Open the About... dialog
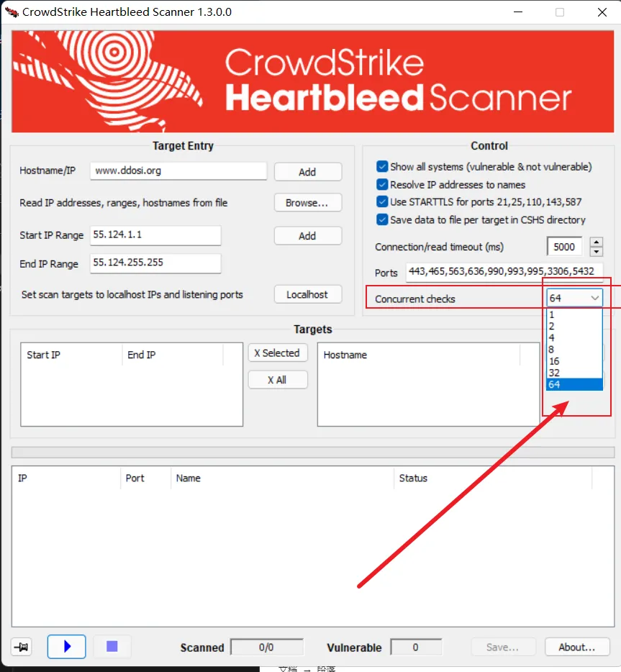 point(577,647)
